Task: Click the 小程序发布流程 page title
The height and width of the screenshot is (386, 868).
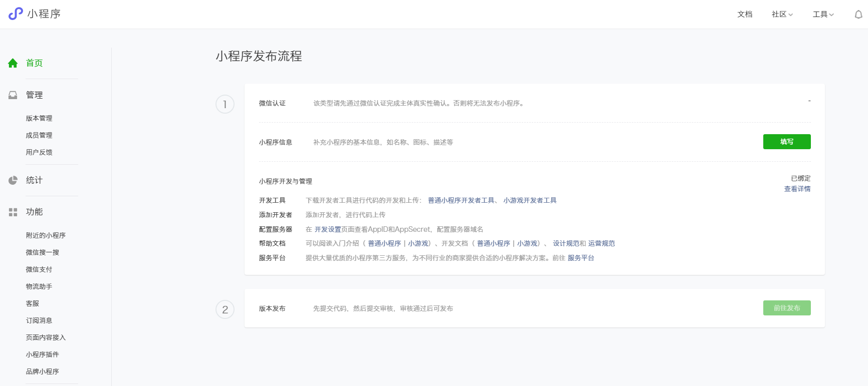Action: [259, 56]
